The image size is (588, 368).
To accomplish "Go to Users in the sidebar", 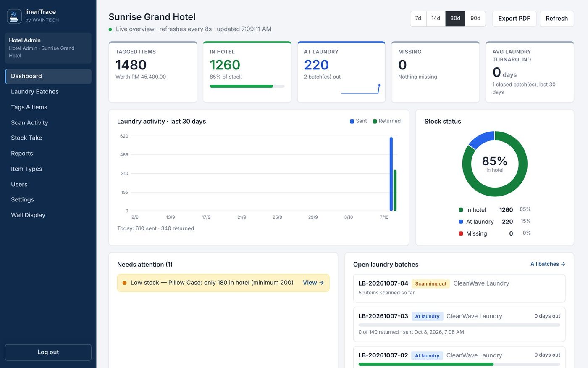I will click(48, 185).
